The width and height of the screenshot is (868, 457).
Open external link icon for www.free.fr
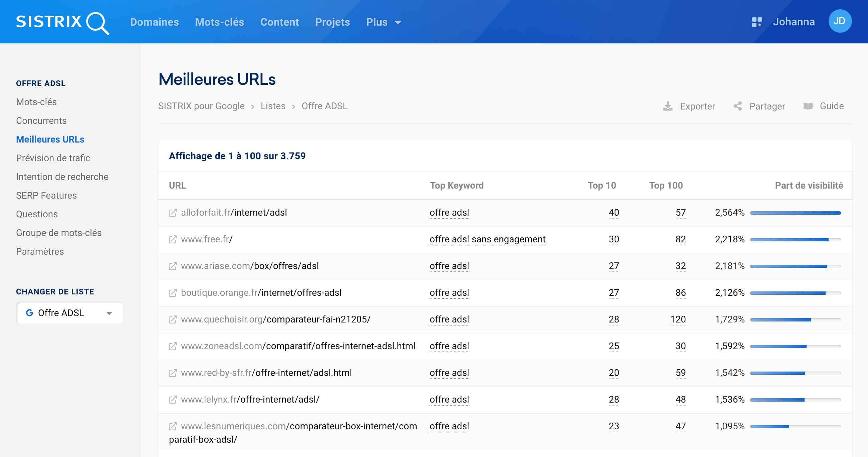click(x=173, y=239)
